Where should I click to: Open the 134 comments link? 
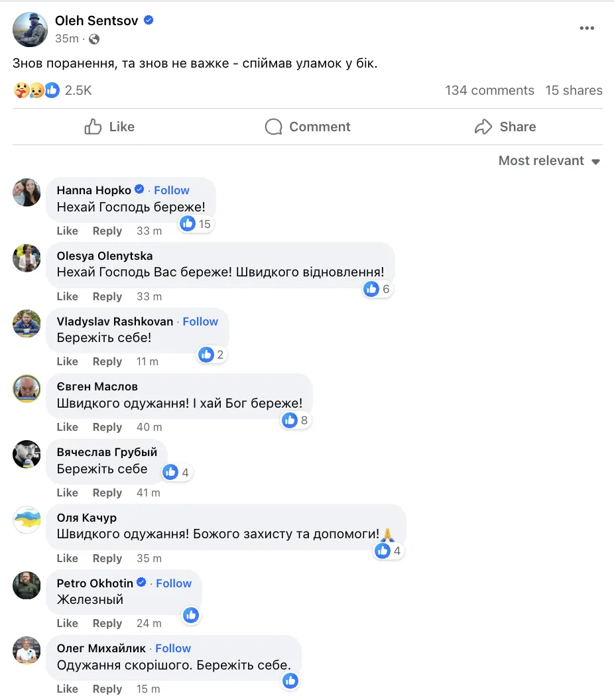(x=489, y=90)
